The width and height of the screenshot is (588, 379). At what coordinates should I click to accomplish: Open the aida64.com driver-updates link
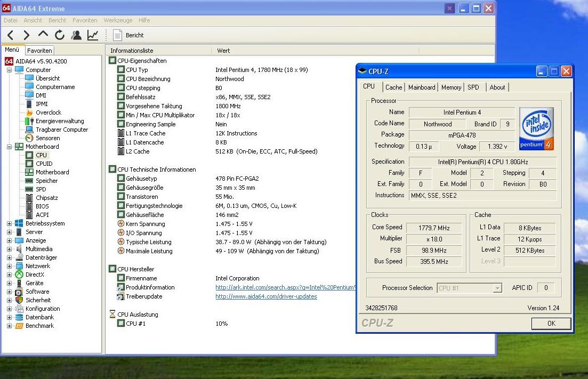coord(266,296)
